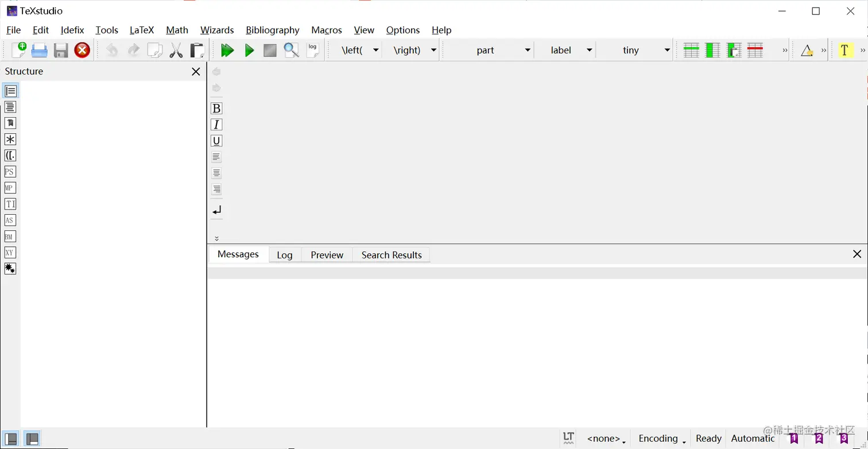Close document using the red X icon
The width and height of the screenshot is (868, 449).
(x=83, y=51)
